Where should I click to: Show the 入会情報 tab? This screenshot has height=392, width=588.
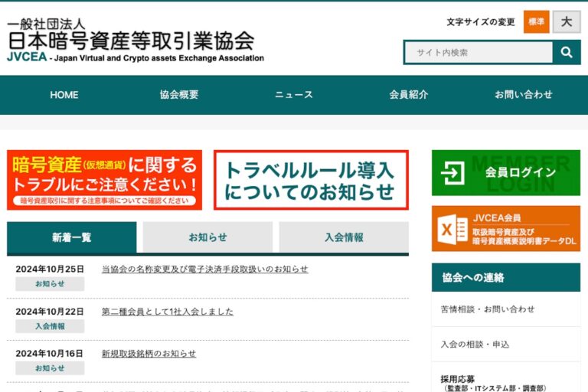pyautogui.click(x=344, y=237)
